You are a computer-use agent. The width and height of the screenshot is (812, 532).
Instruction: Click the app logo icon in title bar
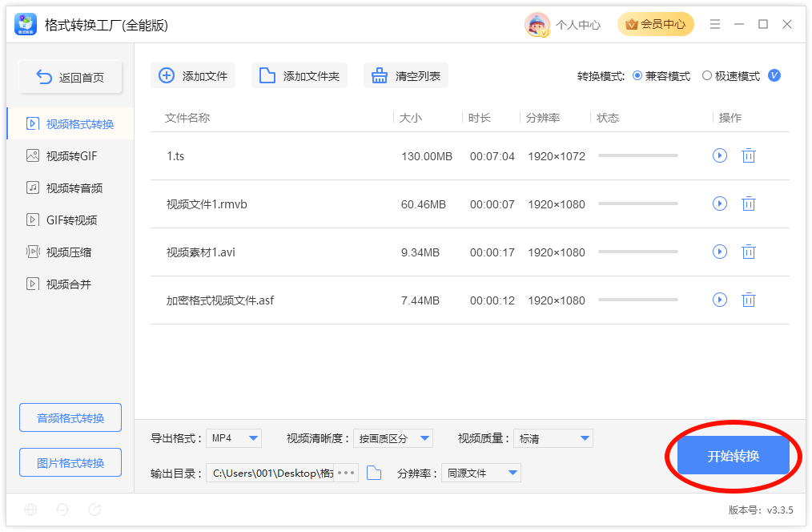pyautogui.click(x=26, y=24)
